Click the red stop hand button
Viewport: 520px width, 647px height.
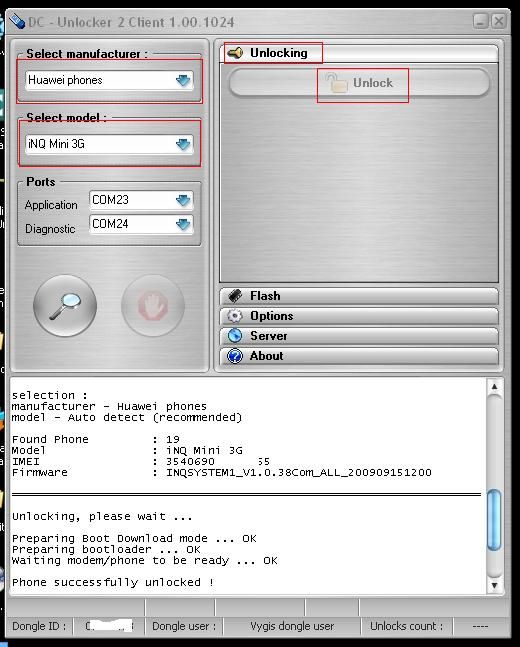[153, 306]
